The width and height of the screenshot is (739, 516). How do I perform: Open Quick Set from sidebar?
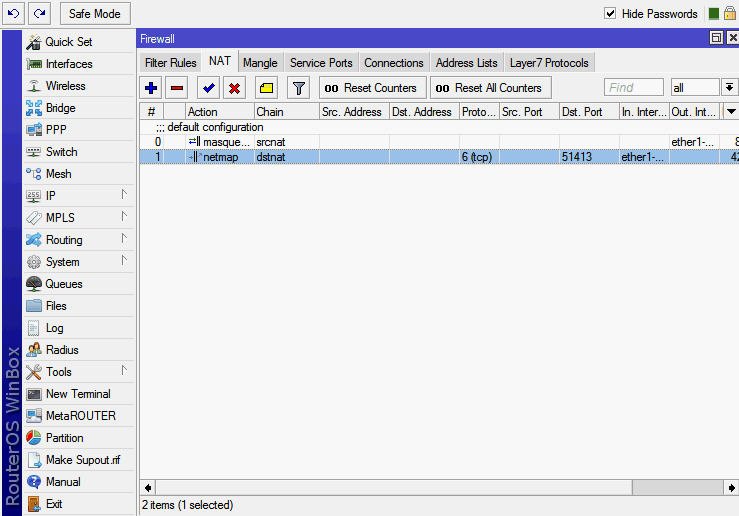(79, 42)
